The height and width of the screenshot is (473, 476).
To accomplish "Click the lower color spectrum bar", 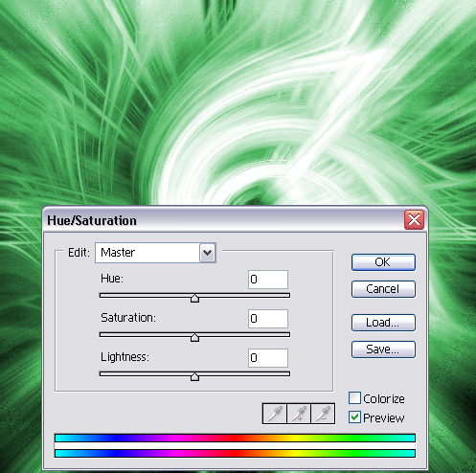I will pyautogui.click(x=235, y=453).
